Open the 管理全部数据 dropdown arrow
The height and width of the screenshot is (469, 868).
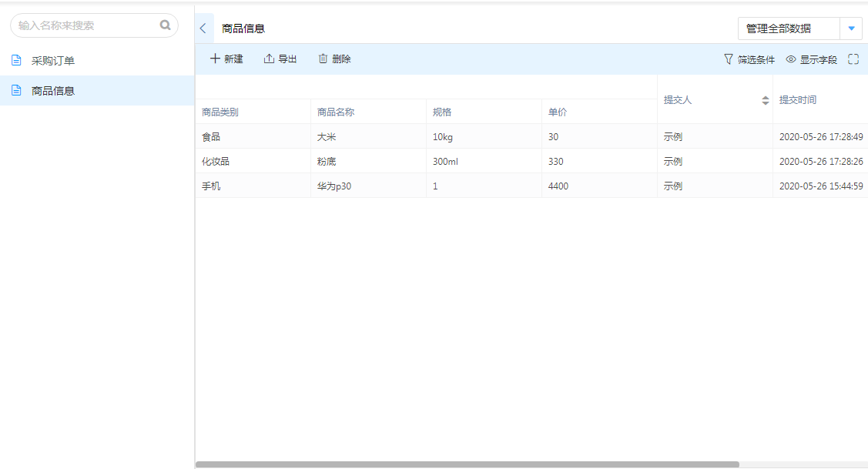[x=851, y=28]
